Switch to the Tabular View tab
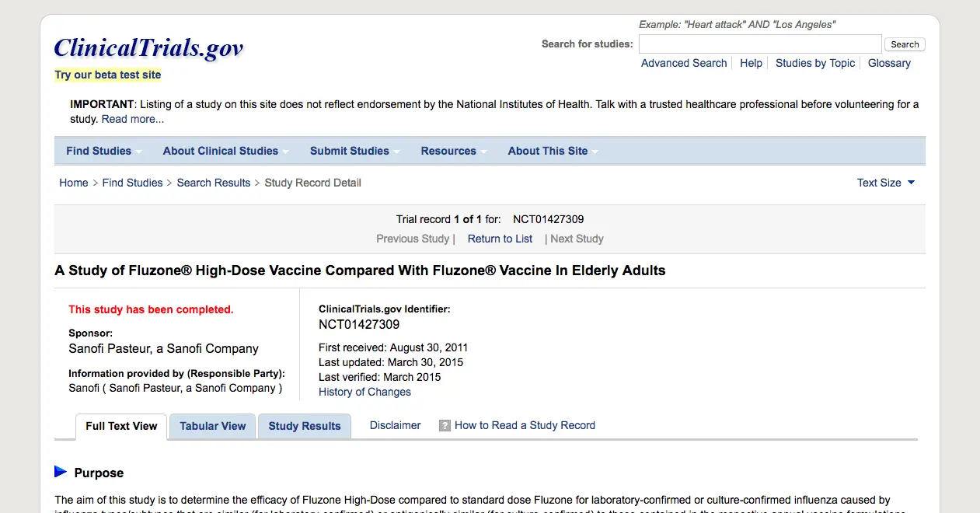980x513 pixels. tap(212, 426)
